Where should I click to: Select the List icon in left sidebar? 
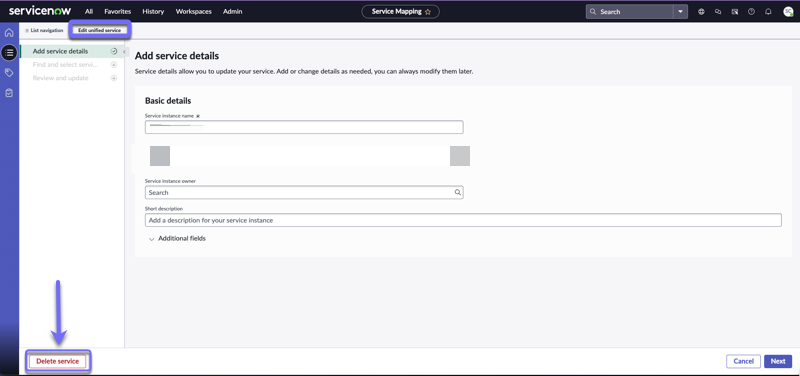pos(9,53)
